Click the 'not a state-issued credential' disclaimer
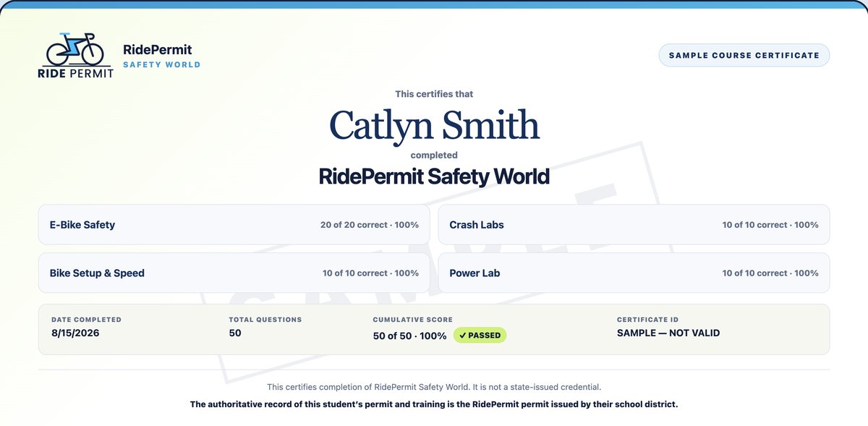 click(x=434, y=387)
